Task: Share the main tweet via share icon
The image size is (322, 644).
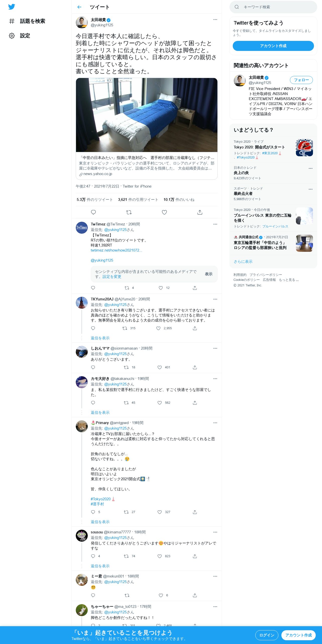Action: pos(200,212)
